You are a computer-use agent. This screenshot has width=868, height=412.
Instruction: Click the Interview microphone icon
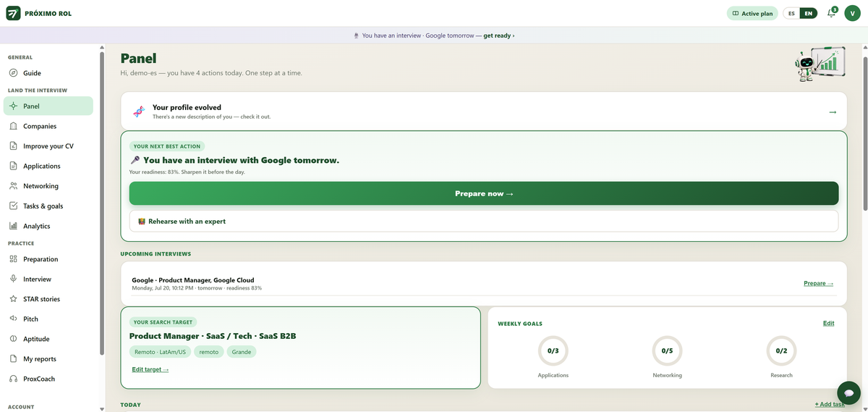pos(14,279)
